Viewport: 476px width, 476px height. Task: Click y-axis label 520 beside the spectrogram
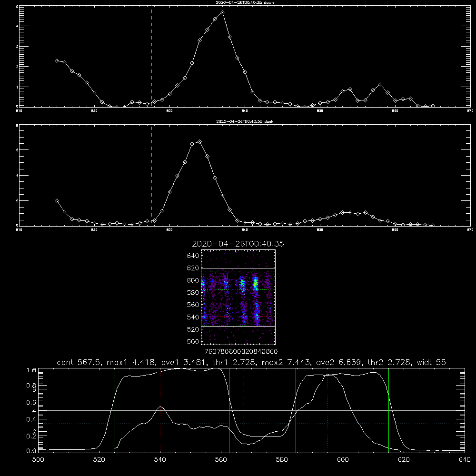[x=193, y=329]
